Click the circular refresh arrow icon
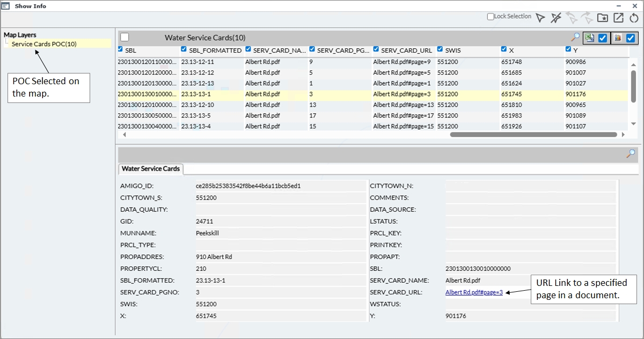The width and height of the screenshot is (644, 339). [634, 18]
